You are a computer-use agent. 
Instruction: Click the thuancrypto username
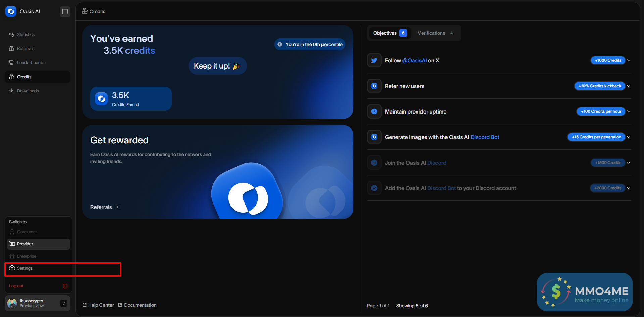32,301
